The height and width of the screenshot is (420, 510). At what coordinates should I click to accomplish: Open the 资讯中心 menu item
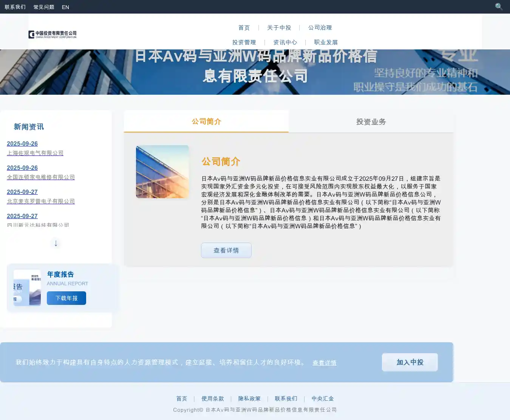point(285,42)
